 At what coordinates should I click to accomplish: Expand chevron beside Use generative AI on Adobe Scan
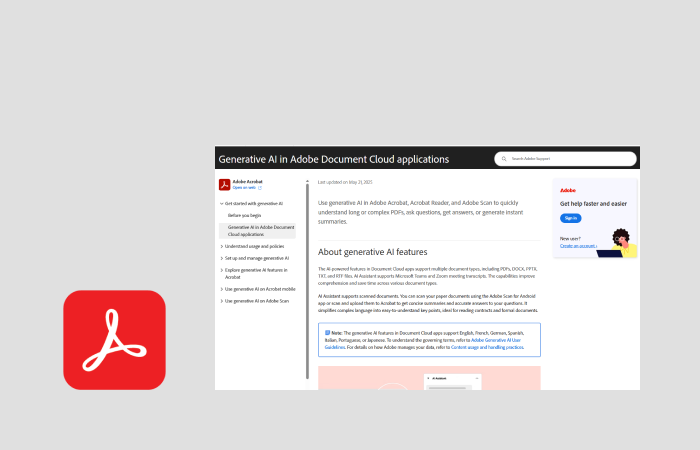coord(221,301)
